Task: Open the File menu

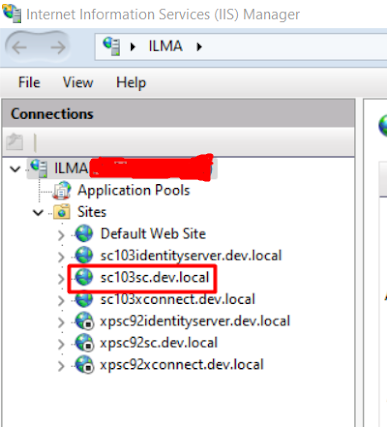Action: coord(29,82)
